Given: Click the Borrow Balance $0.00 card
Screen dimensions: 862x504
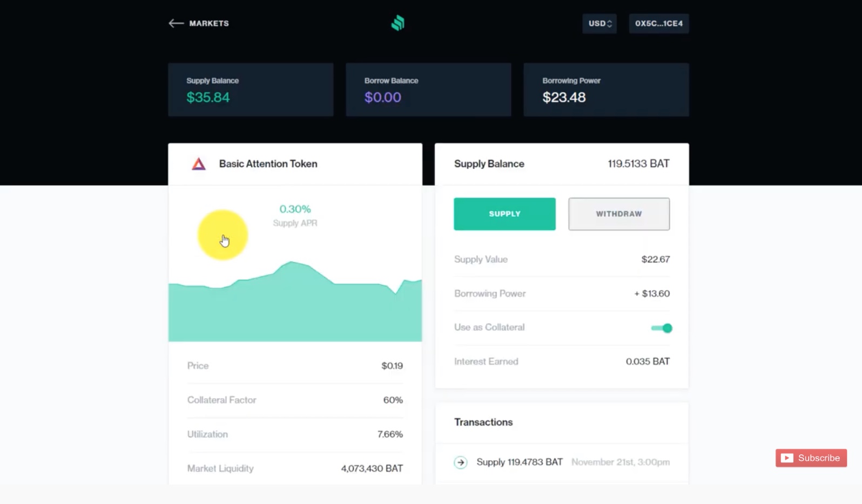Looking at the screenshot, I should pos(428,90).
